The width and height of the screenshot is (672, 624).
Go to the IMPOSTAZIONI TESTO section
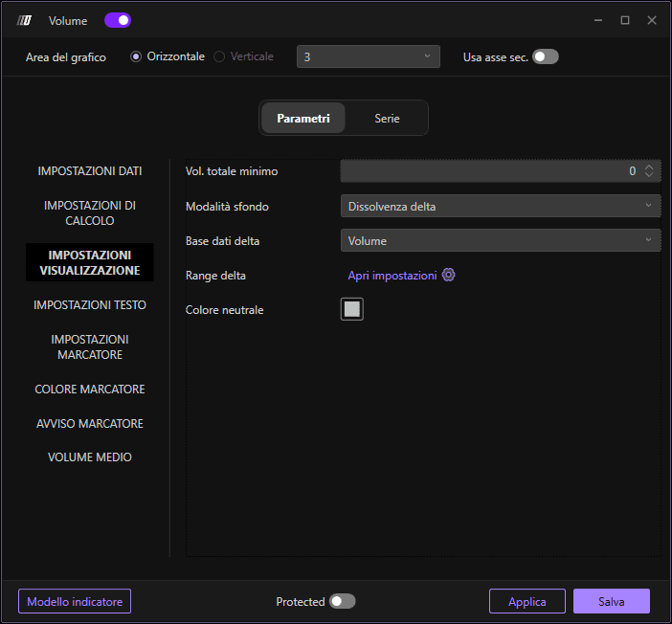90,304
